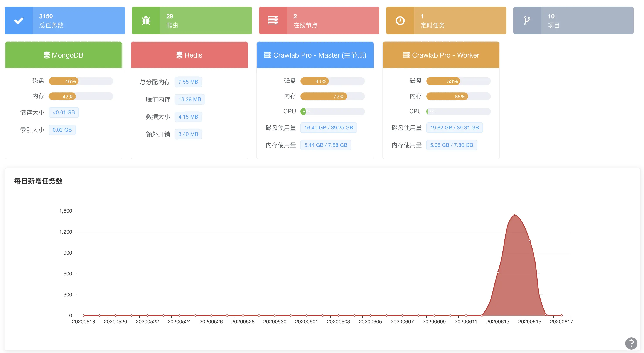Click the database icon beside MongoDB title
The height and width of the screenshot is (353, 644).
pos(47,55)
